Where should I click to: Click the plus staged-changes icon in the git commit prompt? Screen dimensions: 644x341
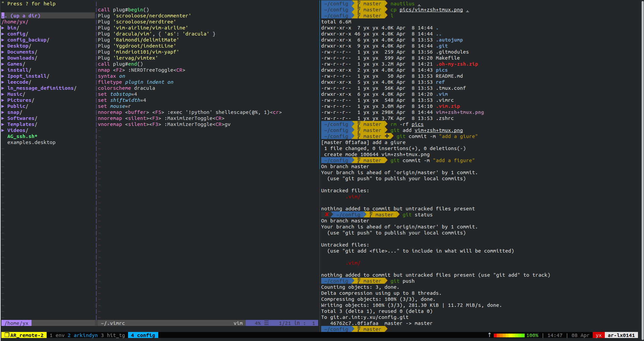pyautogui.click(x=387, y=136)
